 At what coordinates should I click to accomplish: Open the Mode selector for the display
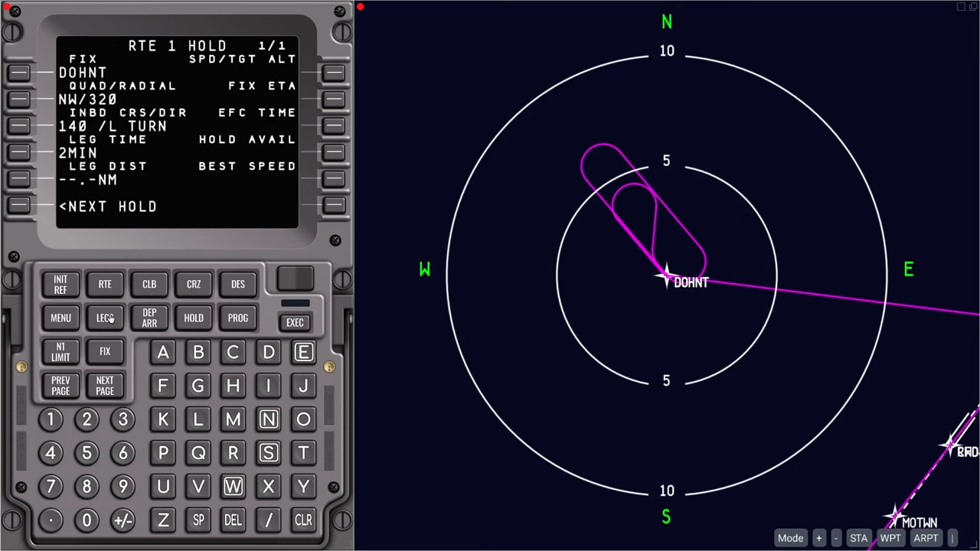tap(790, 538)
